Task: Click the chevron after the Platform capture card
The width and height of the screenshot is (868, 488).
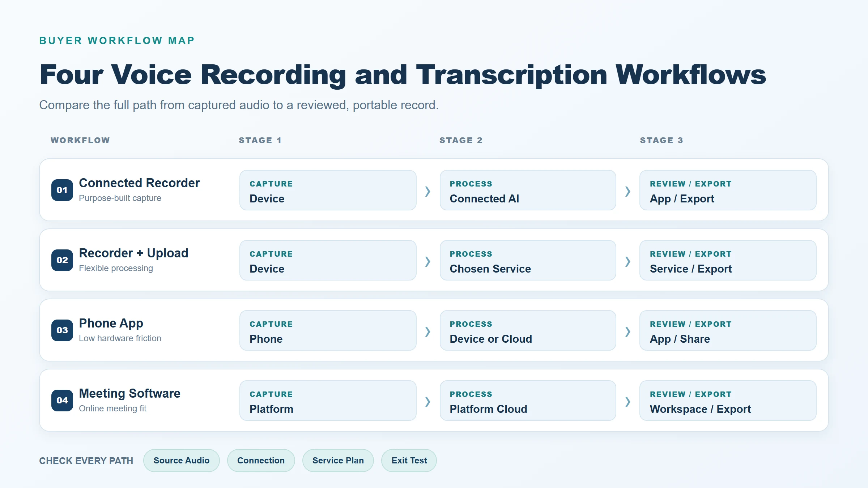Action: [x=428, y=402]
